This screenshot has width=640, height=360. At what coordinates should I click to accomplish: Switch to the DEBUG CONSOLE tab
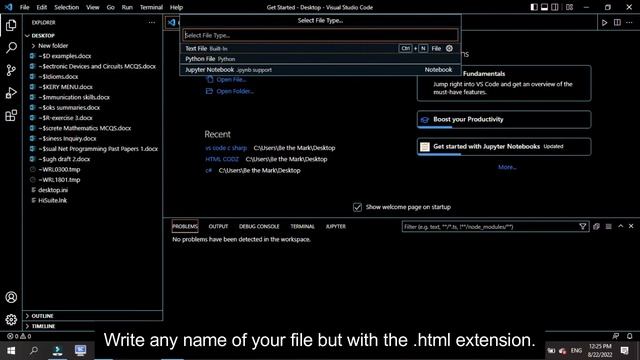259,227
